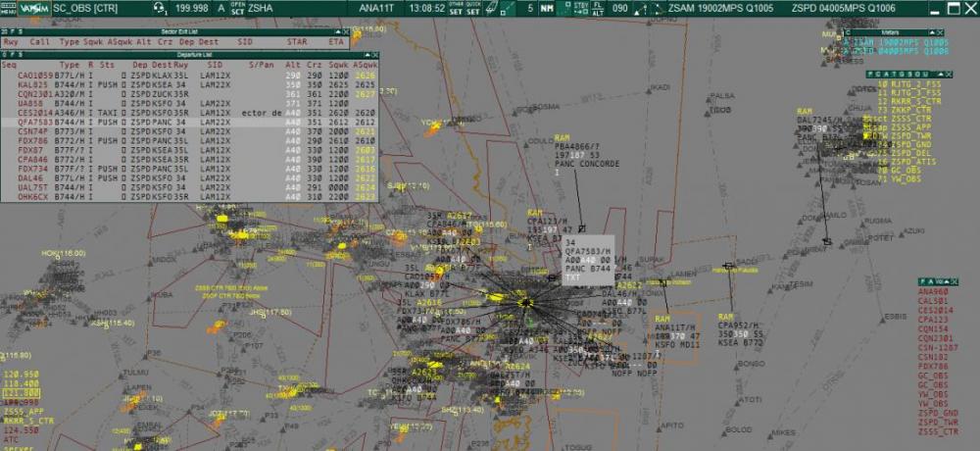The width and height of the screenshot is (980, 451).
Task: Click the ZSHA sector name in the top bar
Action: [260, 8]
